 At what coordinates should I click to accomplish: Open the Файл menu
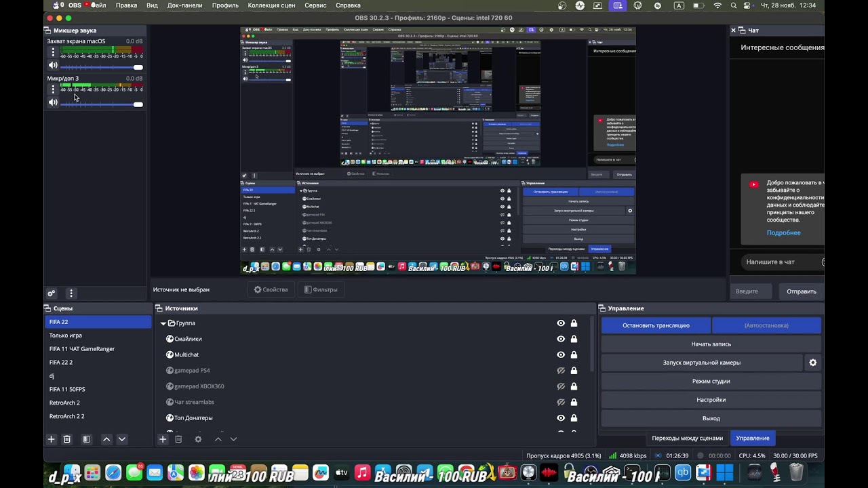coord(98,5)
